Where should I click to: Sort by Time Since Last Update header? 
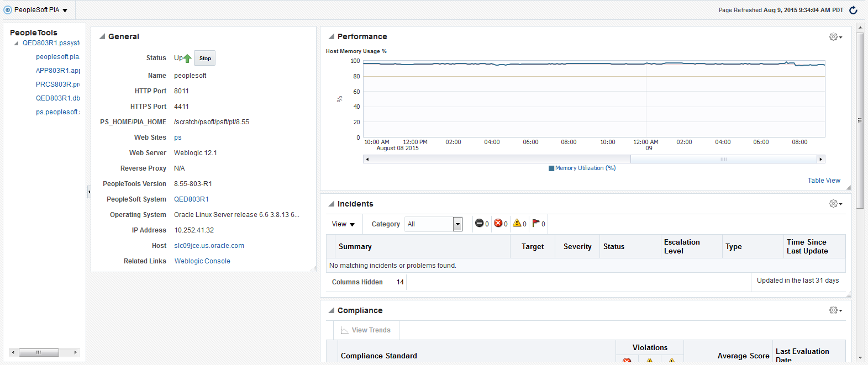coord(814,246)
